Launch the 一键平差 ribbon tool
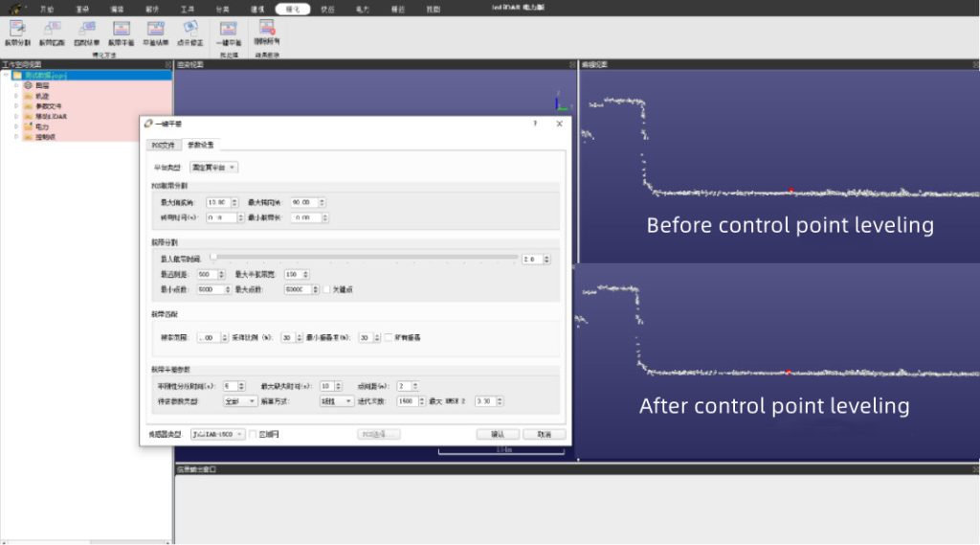The height and width of the screenshot is (545, 980). pyautogui.click(x=228, y=33)
